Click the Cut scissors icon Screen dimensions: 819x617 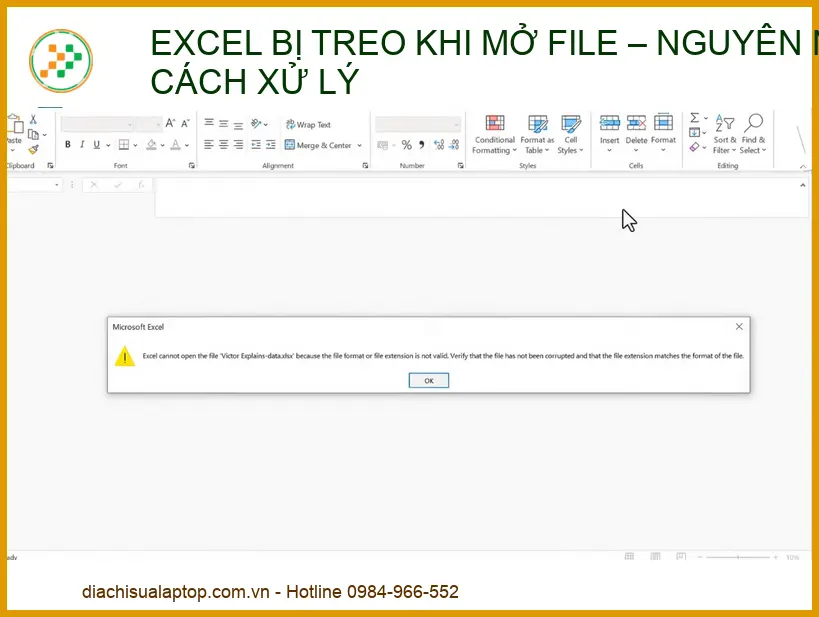click(x=33, y=119)
